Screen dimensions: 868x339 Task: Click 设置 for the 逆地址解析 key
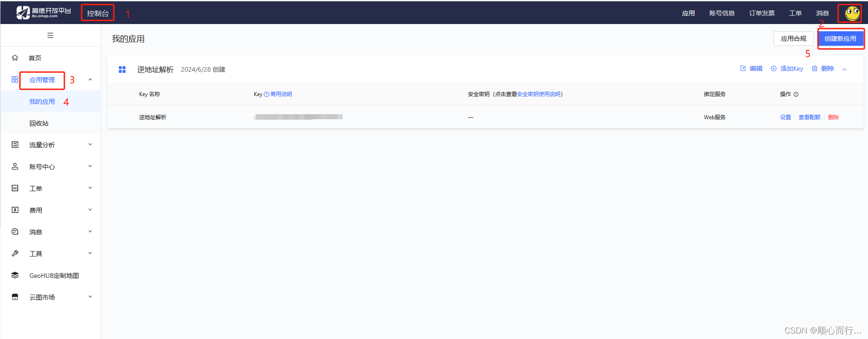point(786,117)
